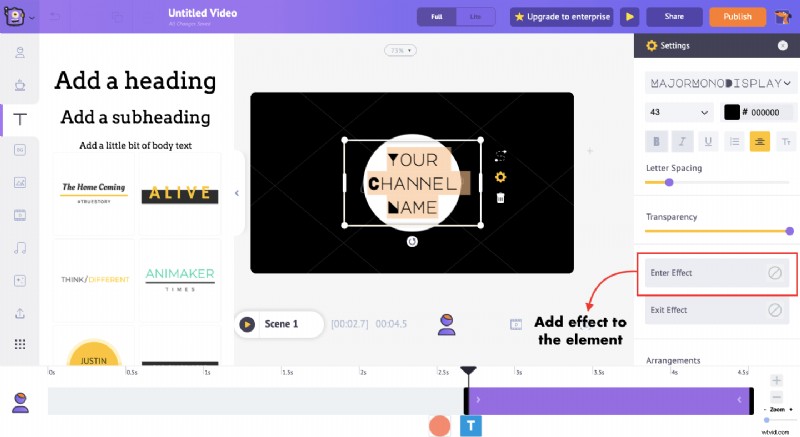
Task: Toggle underline formatting
Action: (x=708, y=142)
